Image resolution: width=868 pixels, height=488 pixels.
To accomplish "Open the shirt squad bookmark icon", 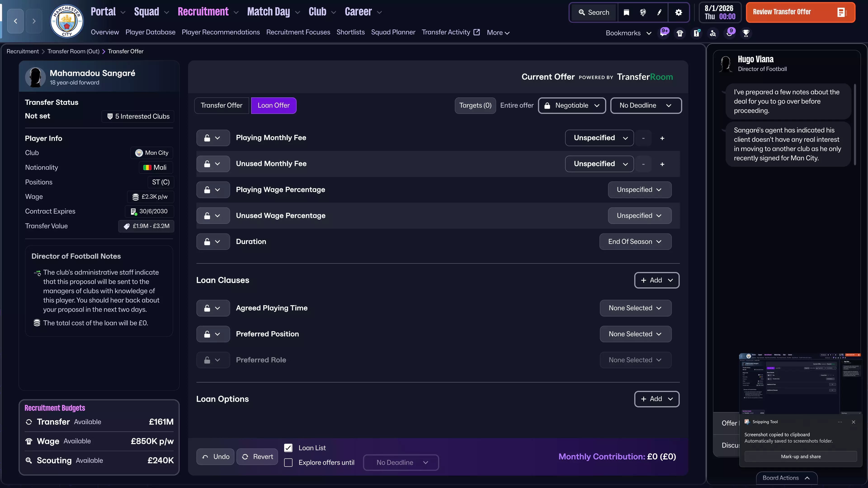I will pyautogui.click(x=680, y=33).
